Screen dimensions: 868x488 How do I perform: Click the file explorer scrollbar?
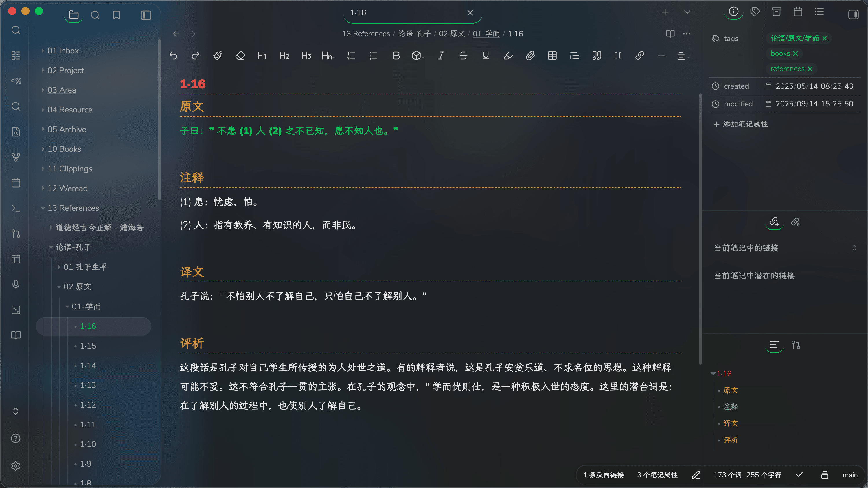[x=159, y=120]
